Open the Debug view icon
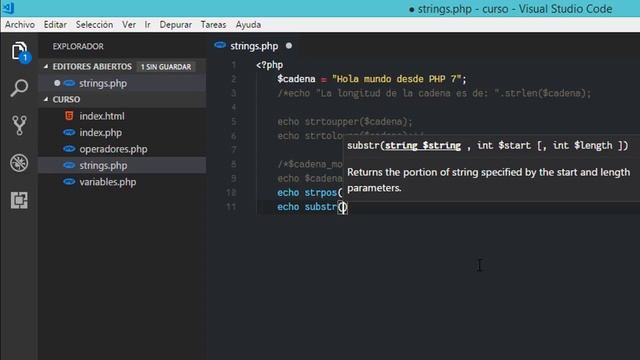 point(19,163)
